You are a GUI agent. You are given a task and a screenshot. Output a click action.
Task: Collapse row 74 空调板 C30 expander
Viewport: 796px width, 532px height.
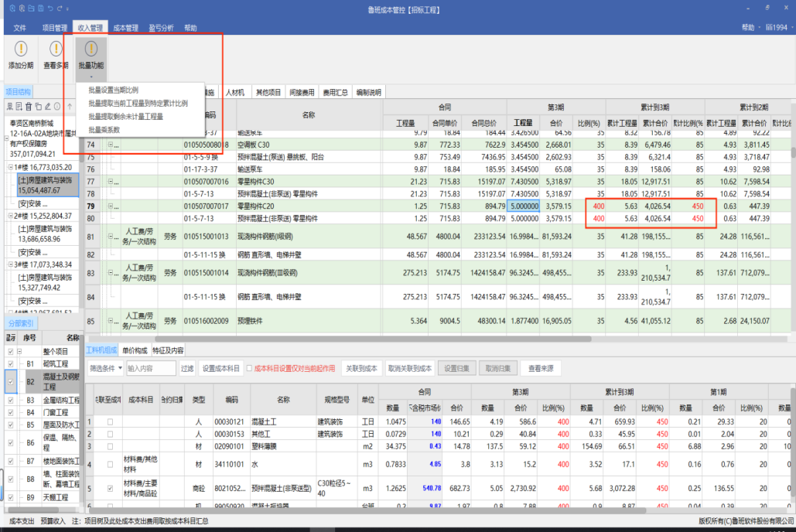(x=110, y=145)
